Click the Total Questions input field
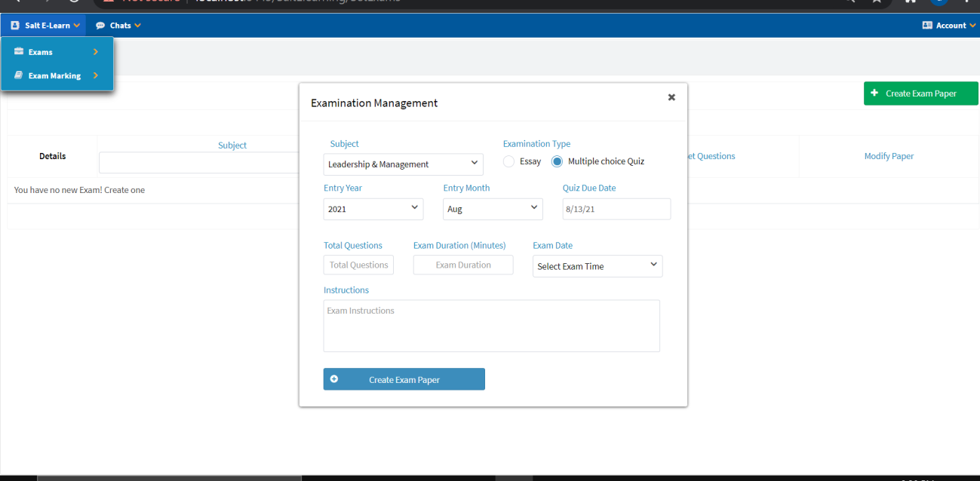Image resolution: width=980 pixels, height=481 pixels. 358,265
